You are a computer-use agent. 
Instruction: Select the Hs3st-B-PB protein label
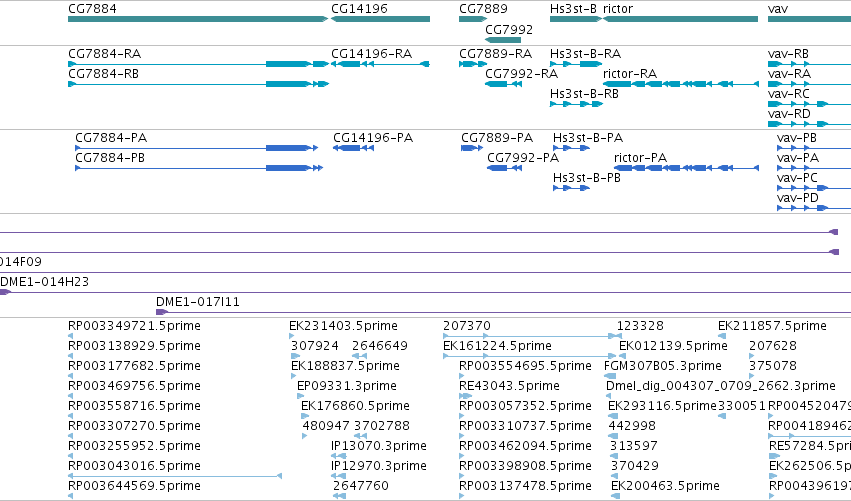[587, 178]
